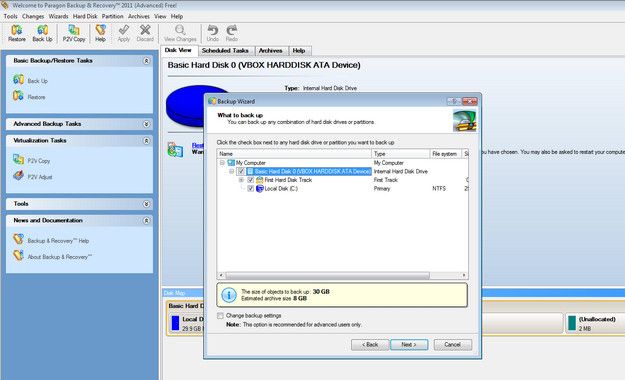Sort by the Name column header

(x=294, y=154)
